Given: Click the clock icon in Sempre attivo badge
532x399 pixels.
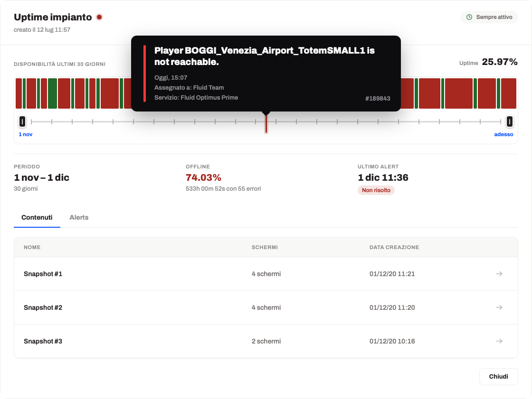Looking at the screenshot, I should [x=469, y=17].
